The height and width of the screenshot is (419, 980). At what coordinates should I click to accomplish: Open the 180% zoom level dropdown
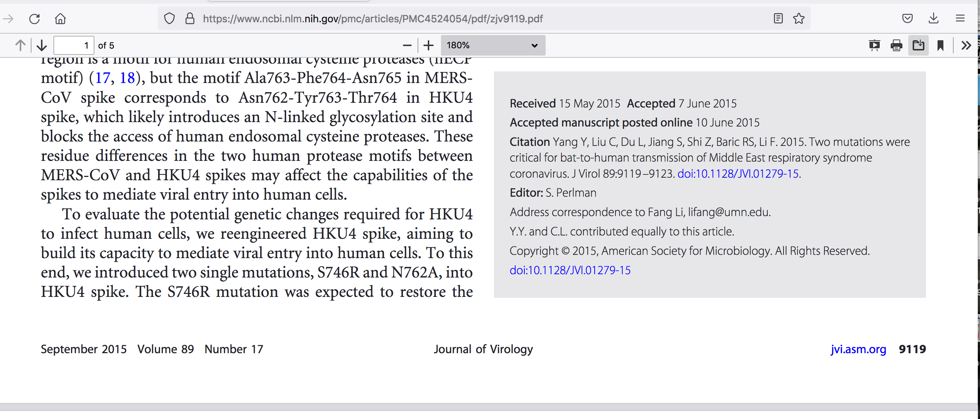click(493, 46)
